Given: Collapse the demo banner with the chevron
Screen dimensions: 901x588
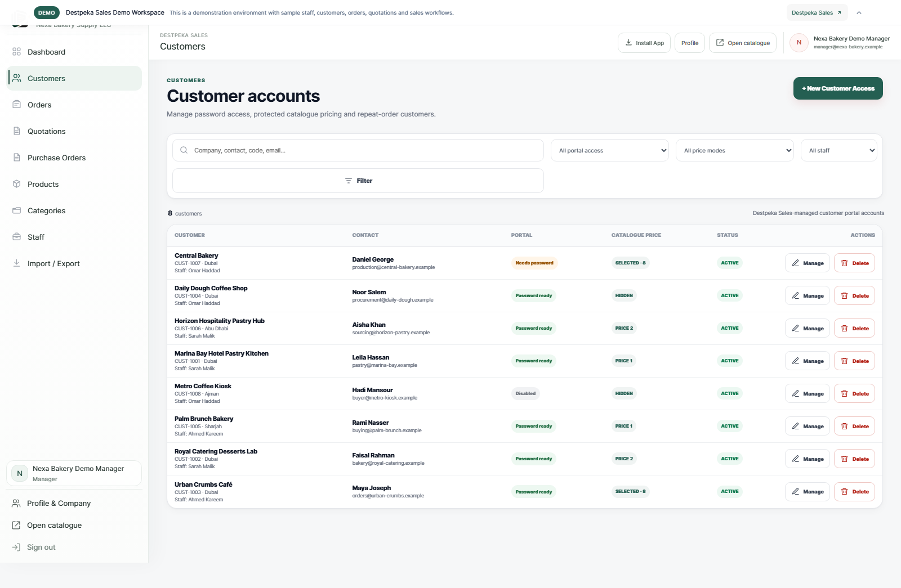Looking at the screenshot, I should [859, 12].
